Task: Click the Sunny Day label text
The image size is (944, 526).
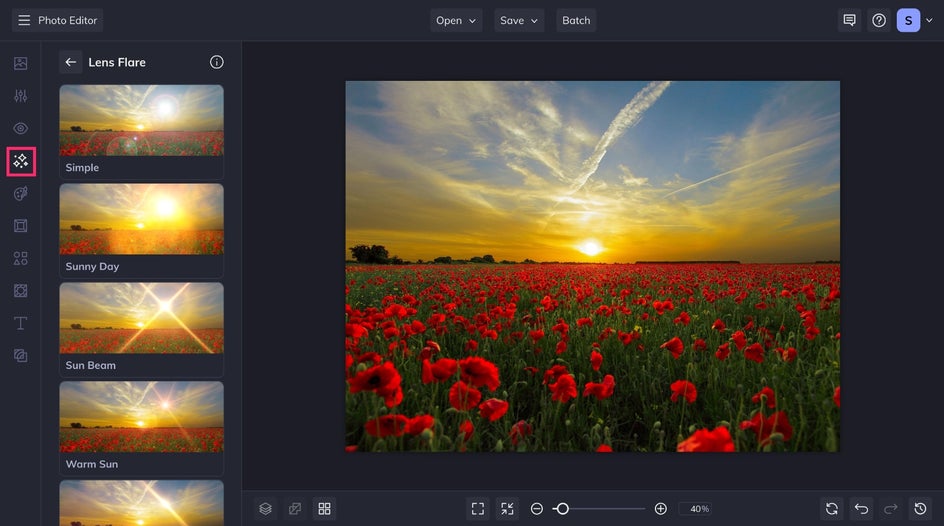Action: [x=92, y=267]
